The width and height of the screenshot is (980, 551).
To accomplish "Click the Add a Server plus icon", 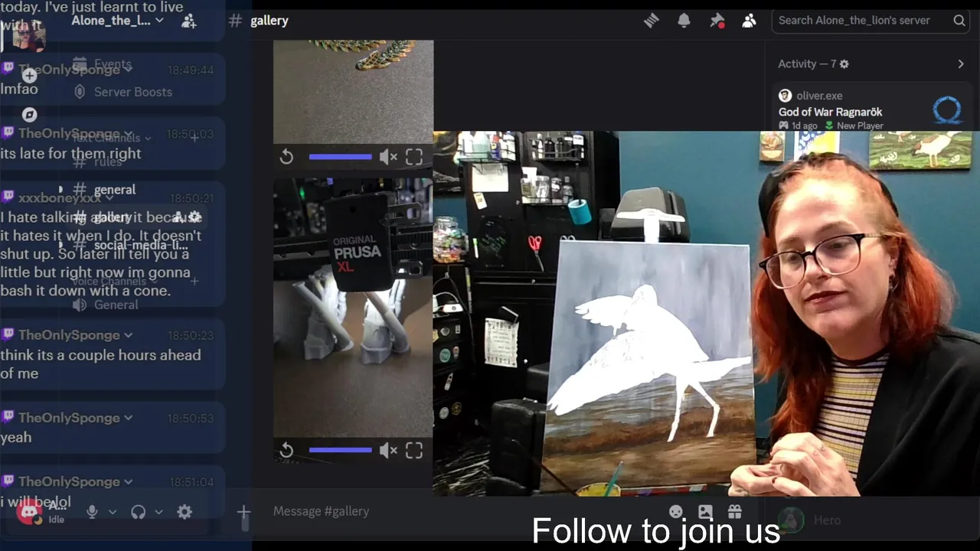I will [29, 76].
